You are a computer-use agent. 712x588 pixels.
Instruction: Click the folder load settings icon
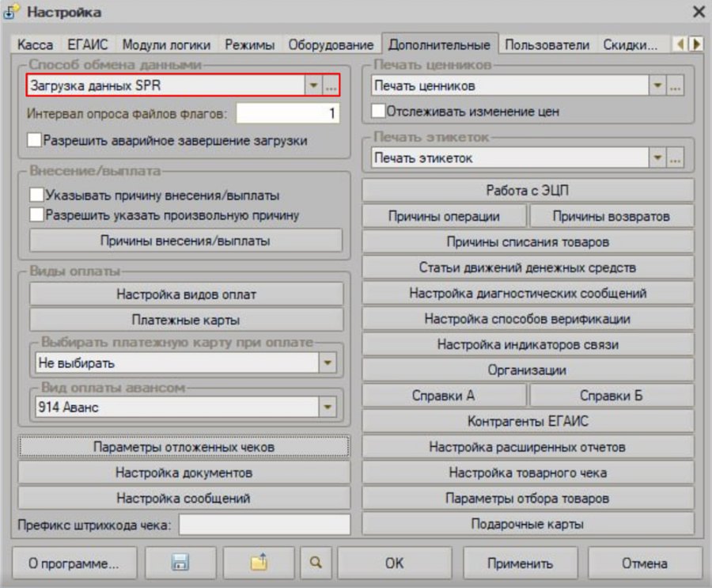pos(259,563)
